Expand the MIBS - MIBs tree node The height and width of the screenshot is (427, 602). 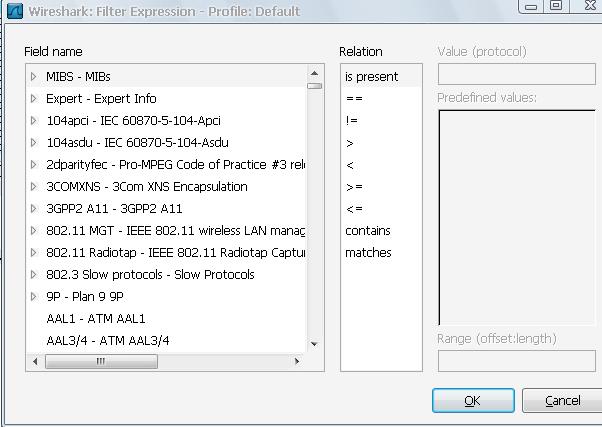pos(34,76)
